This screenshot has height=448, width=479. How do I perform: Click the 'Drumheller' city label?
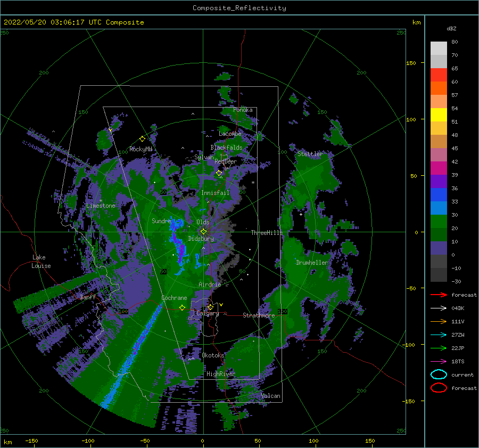click(312, 263)
